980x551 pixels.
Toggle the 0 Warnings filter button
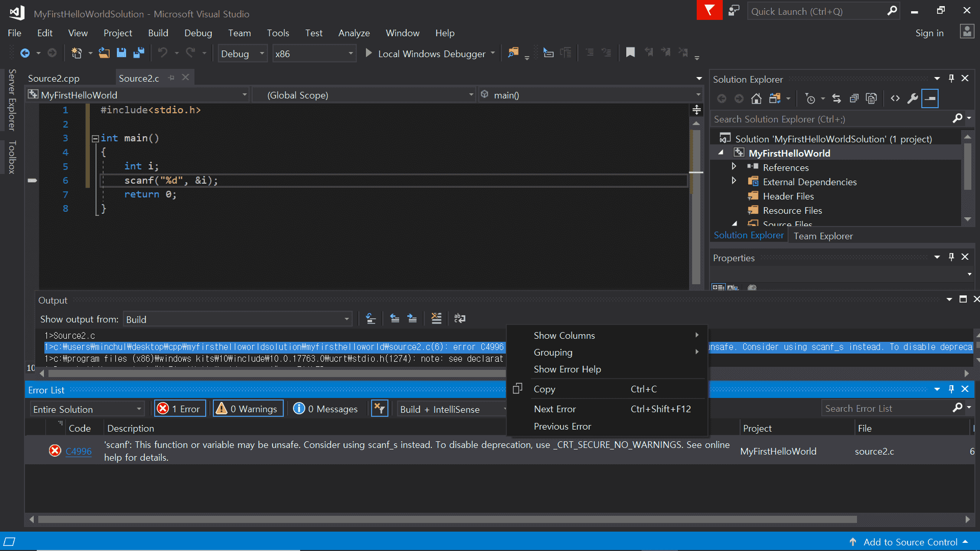pyautogui.click(x=248, y=409)
